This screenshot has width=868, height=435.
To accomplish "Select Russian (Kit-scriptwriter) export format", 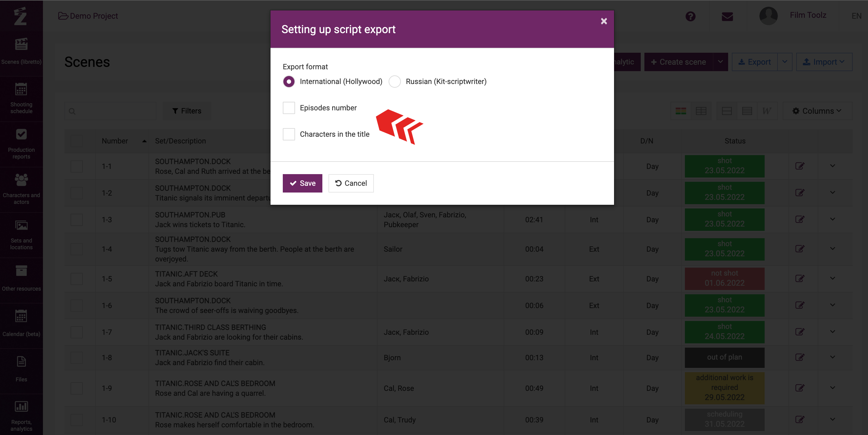I will click(x=394, y=82).
